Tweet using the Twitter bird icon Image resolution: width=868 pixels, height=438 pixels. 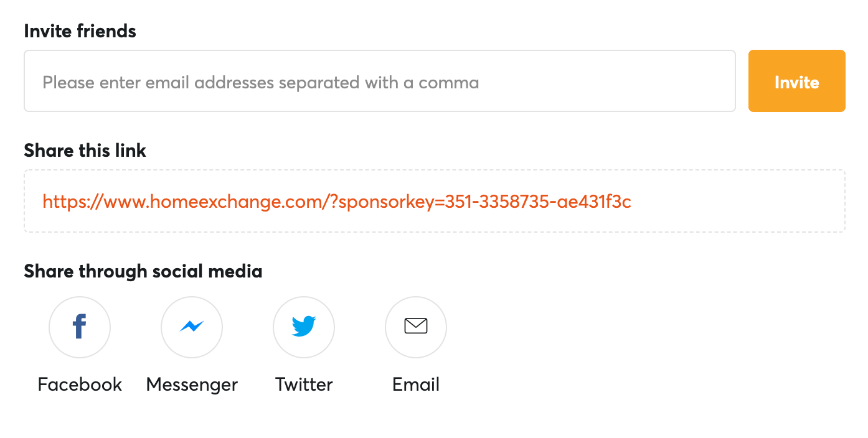[304, 326]
